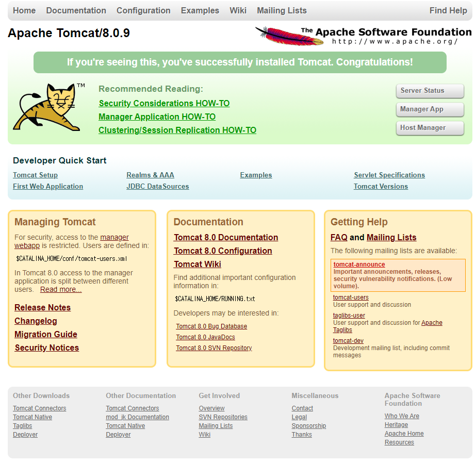Screen dimensions: 476x463
Task: Open Tomcat 8.0 Configuration link
Action: pos(223,251)
